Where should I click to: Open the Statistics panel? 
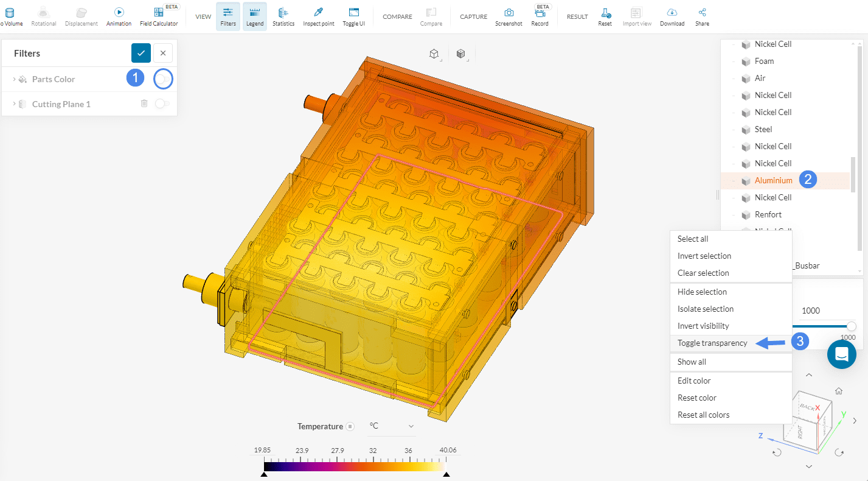(x=283, y=16)
